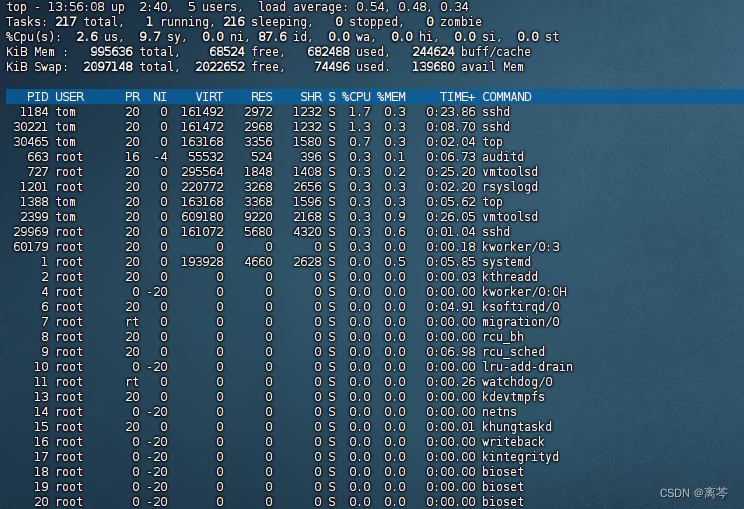
Task: Click the TIME+ value 0:23.86
Action: (451, 112)
